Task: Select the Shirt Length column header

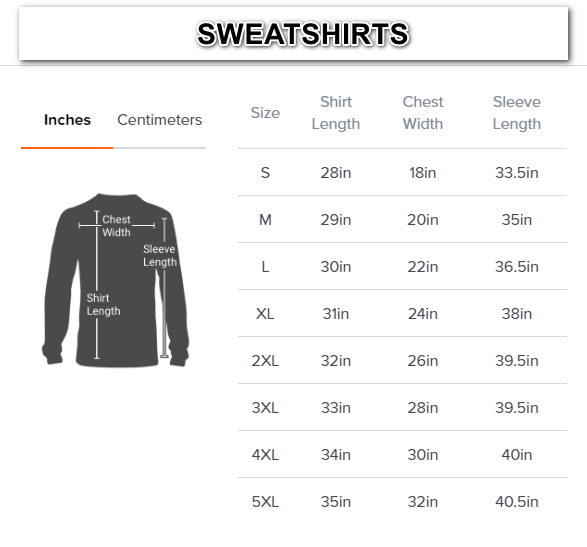Action: 336,113
